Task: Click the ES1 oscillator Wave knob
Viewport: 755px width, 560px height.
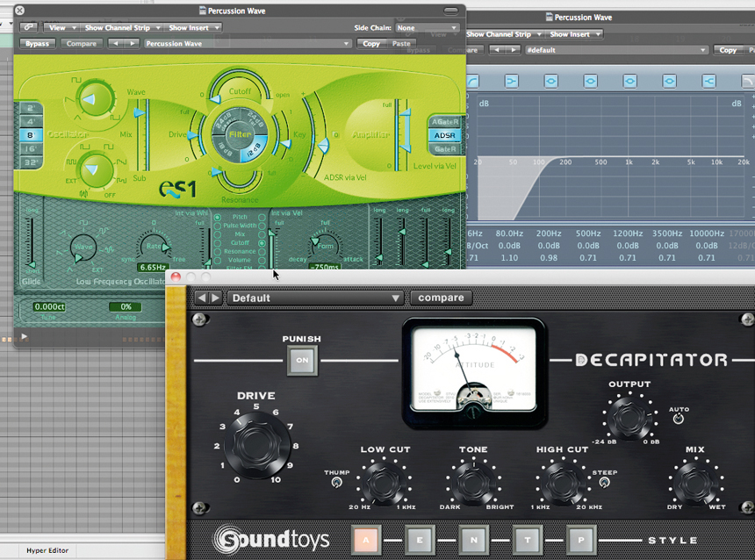Action: (95, 98)
